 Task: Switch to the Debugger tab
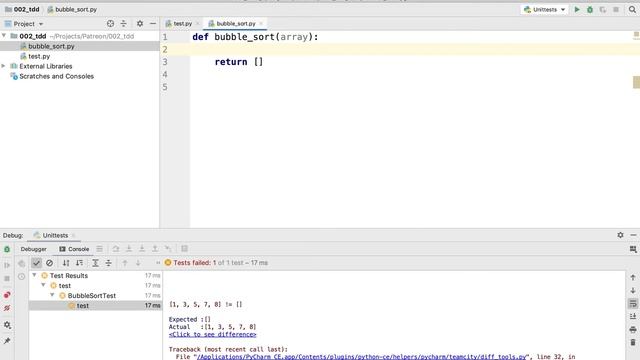(33, 249)
